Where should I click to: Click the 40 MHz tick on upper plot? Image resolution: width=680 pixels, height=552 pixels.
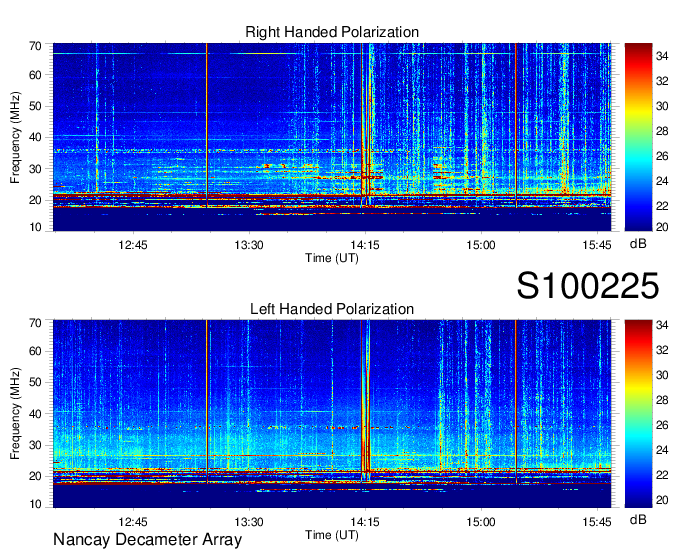tap(35, 137)
